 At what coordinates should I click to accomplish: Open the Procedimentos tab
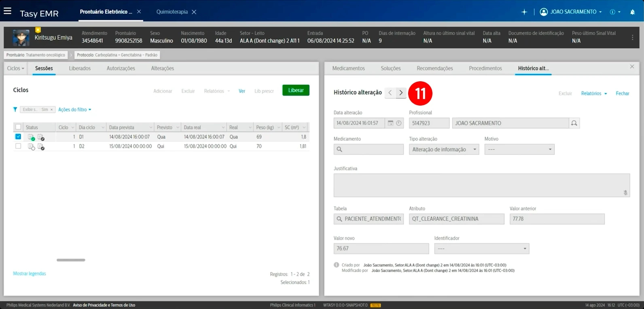tap(485, 68)
